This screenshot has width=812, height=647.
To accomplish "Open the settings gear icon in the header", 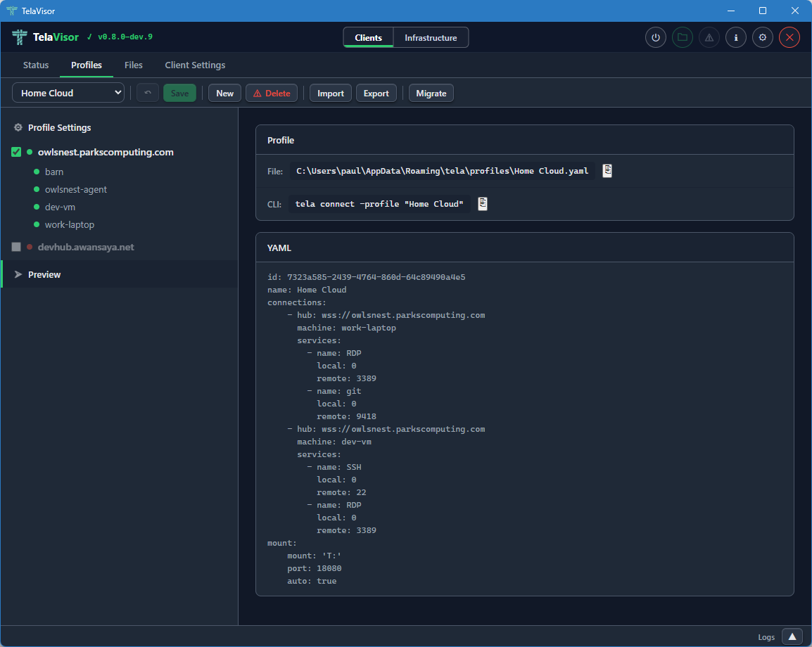I will 762,37.
